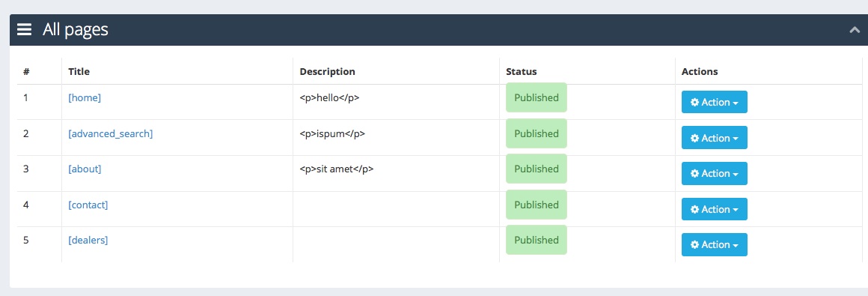Click Published badge in dealers row
868x296 pixels.
click(x=537, y=240)
